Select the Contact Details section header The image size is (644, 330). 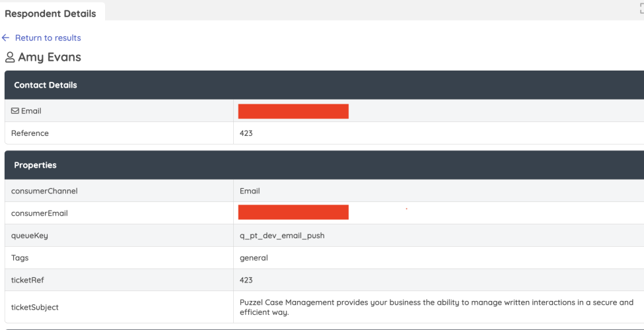(x=46, y=85)
